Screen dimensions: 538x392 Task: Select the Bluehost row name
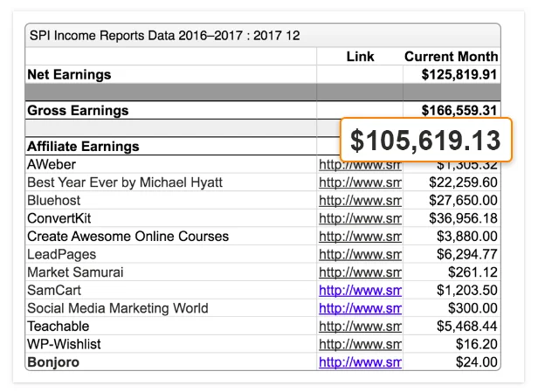(x=54, y=200)
